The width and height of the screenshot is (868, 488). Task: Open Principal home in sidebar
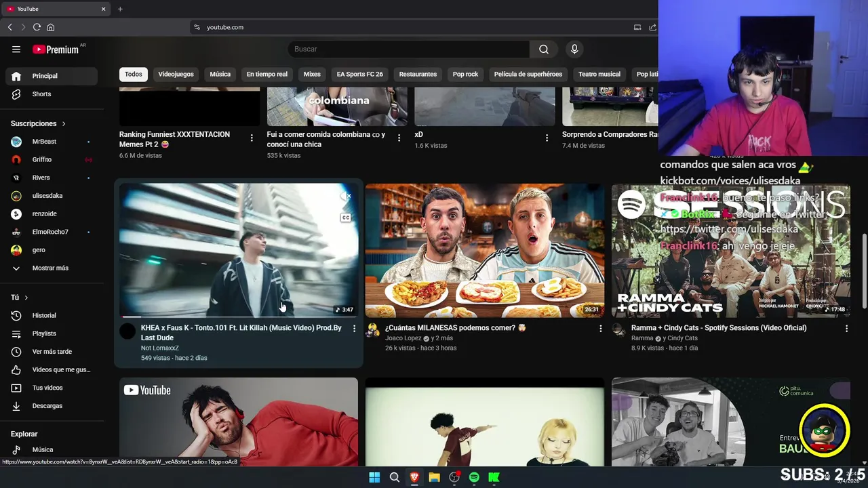click(52, 76)
